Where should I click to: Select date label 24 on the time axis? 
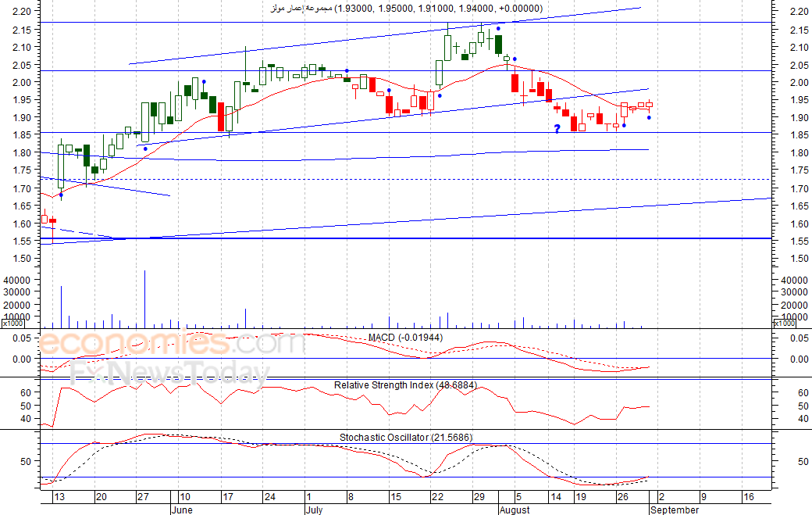(x=270, y=497)
